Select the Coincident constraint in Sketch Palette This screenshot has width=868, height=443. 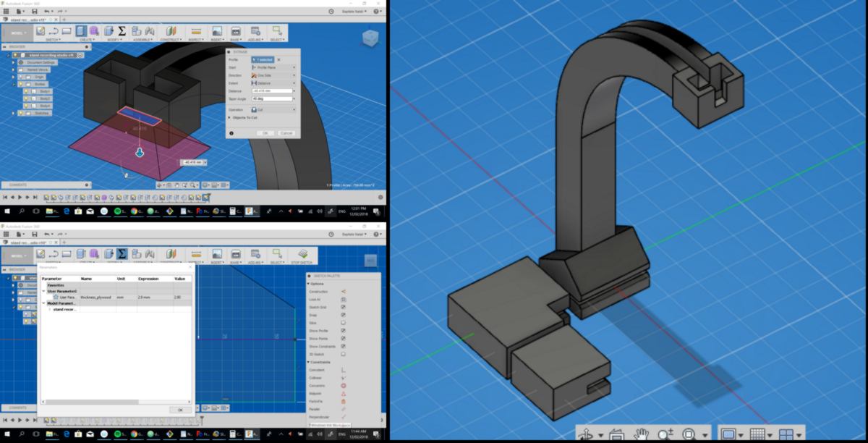(x=343, y=369)
